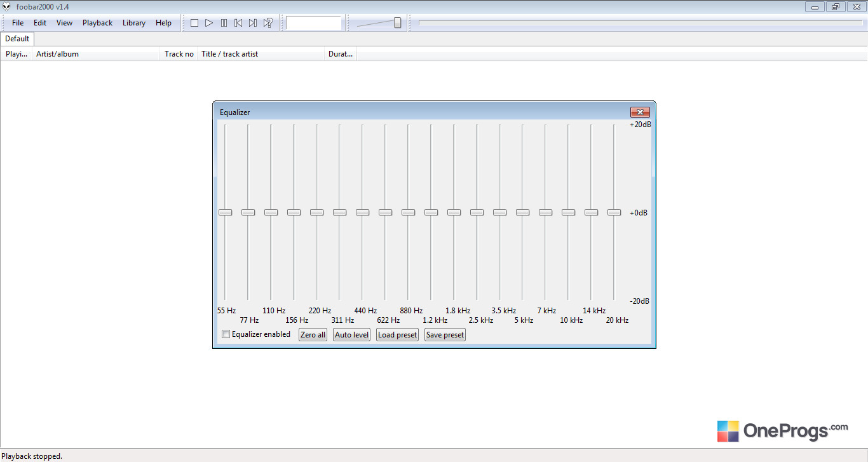This screenshot has width=868, height=462.
Task: Click the Save preset button
Action: [445, 335]
